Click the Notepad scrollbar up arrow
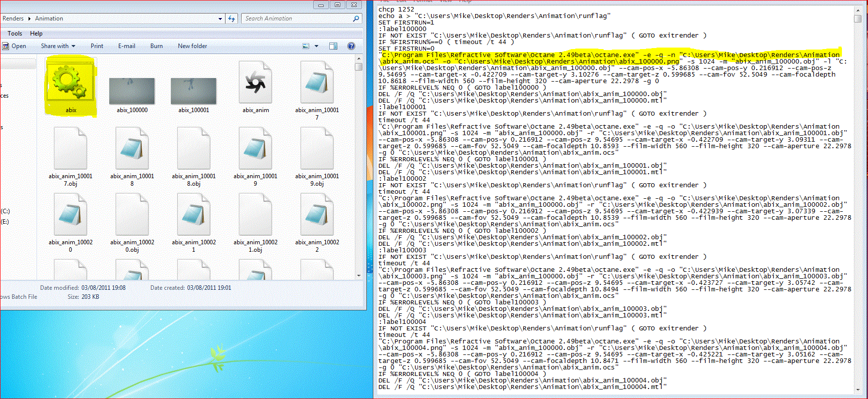 (857, 10)
